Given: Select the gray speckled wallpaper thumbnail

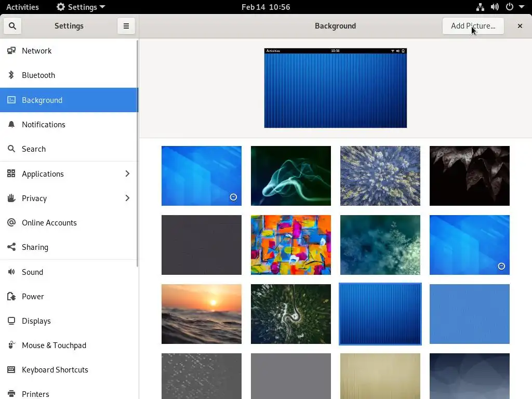Looking at the screenshot, I should (202, 376).
